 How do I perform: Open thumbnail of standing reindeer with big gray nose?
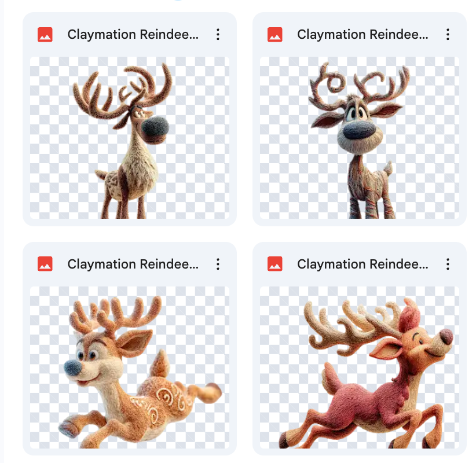point(130,137)
